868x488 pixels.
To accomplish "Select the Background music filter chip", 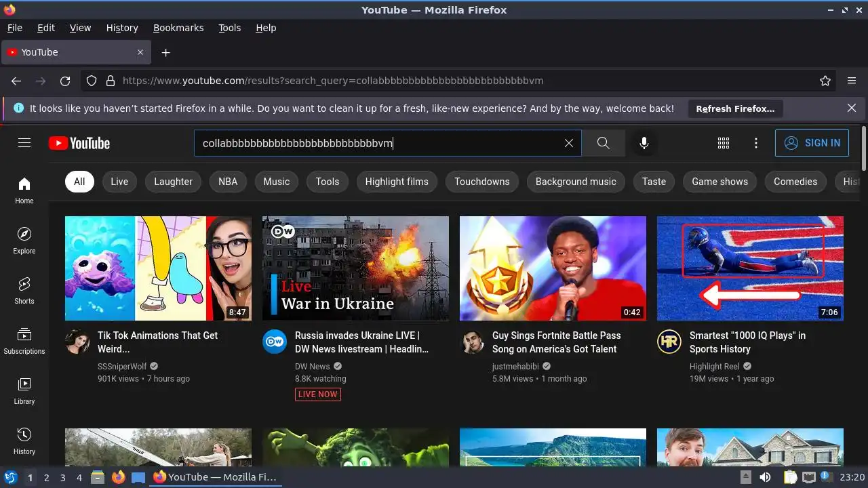I will click(576, 182).
